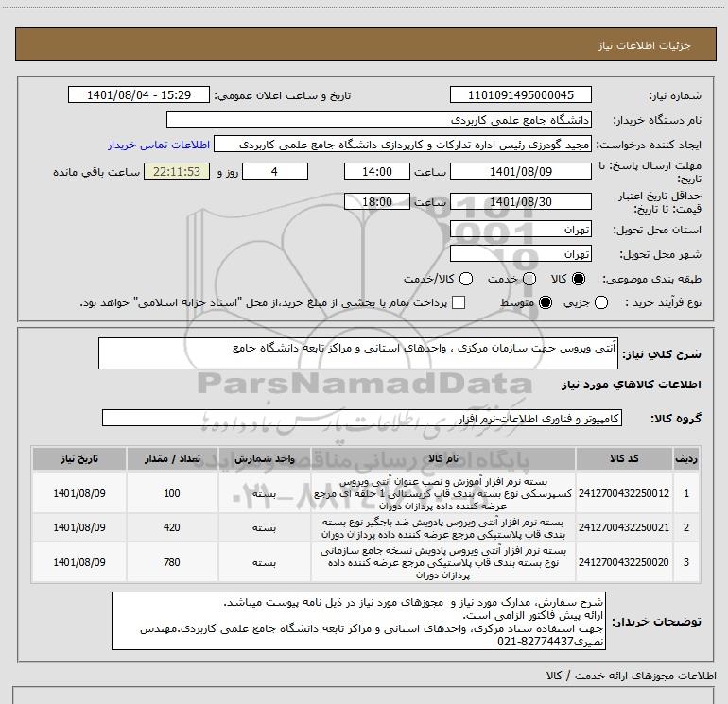Click price validity time 18:00 field

click(377, 201)
